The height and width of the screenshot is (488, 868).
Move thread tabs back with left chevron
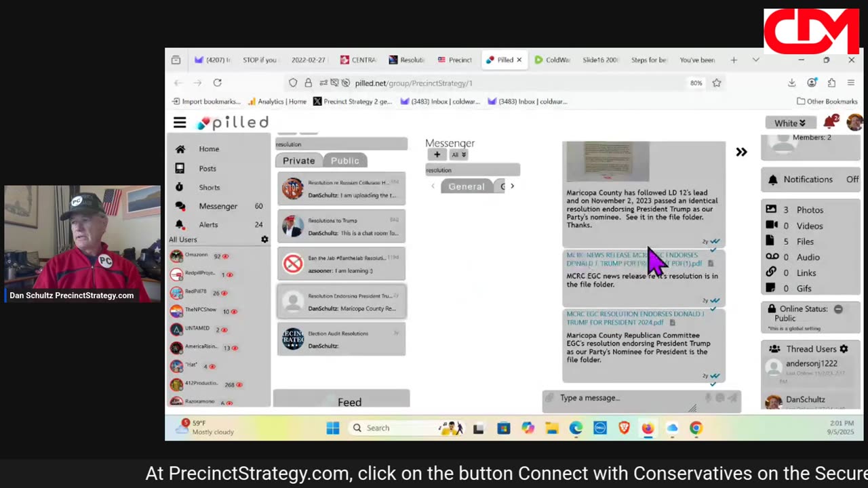coord(433,186)
